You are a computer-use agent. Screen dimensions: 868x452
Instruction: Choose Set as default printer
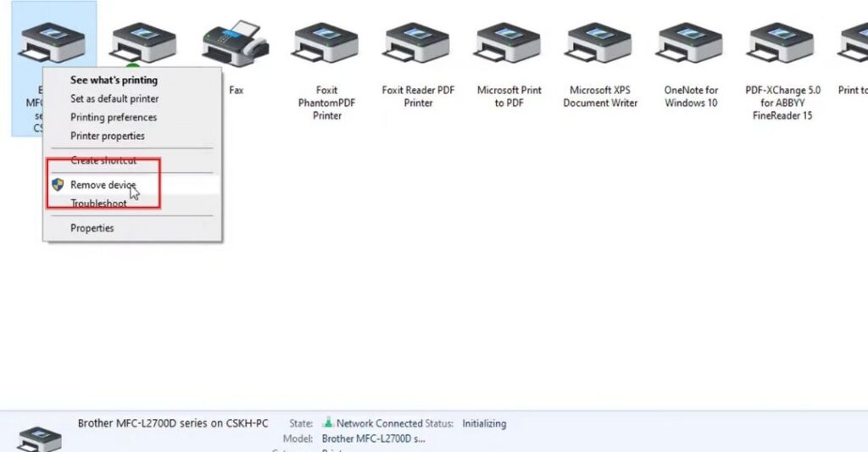tap(113, 99)
